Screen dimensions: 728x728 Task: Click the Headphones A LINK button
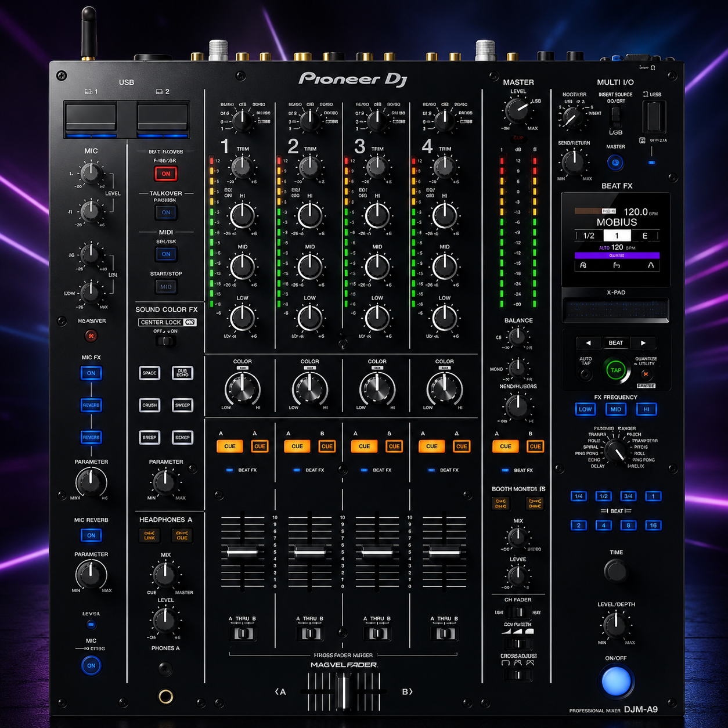click(150, 535)
